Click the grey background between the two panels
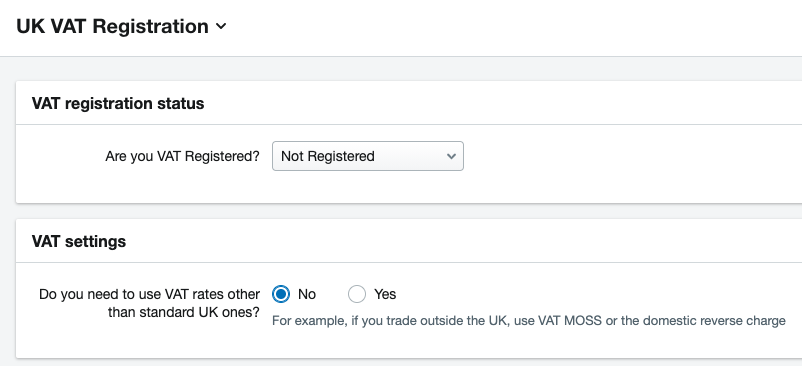The image size is (802, 366). [409, 211]
